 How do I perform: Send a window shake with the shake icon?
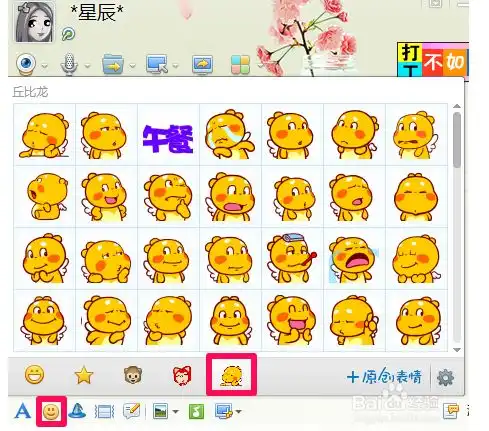tap(104, 412)
